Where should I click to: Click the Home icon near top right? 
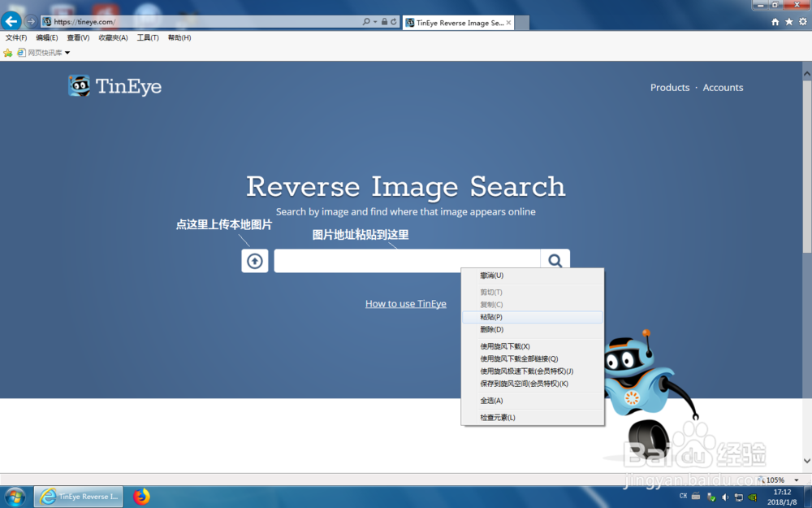pyautogui.click(x=775, y=22)
